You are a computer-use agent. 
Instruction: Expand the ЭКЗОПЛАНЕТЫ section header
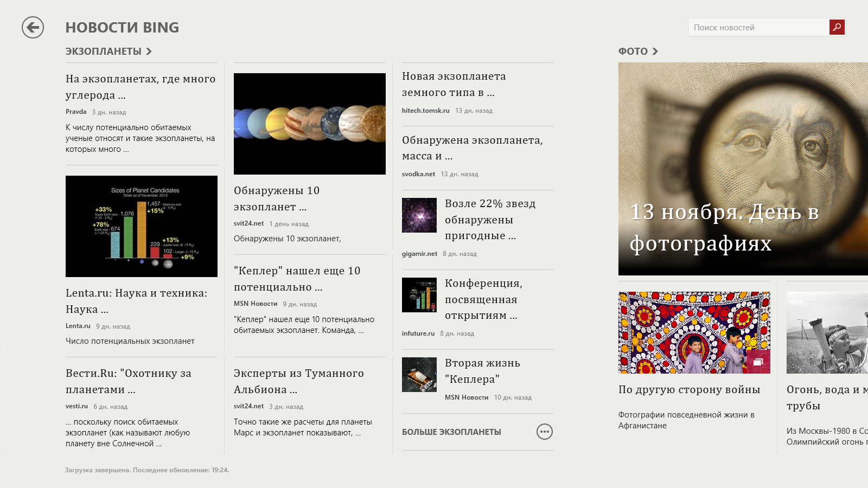pos(108,51)
